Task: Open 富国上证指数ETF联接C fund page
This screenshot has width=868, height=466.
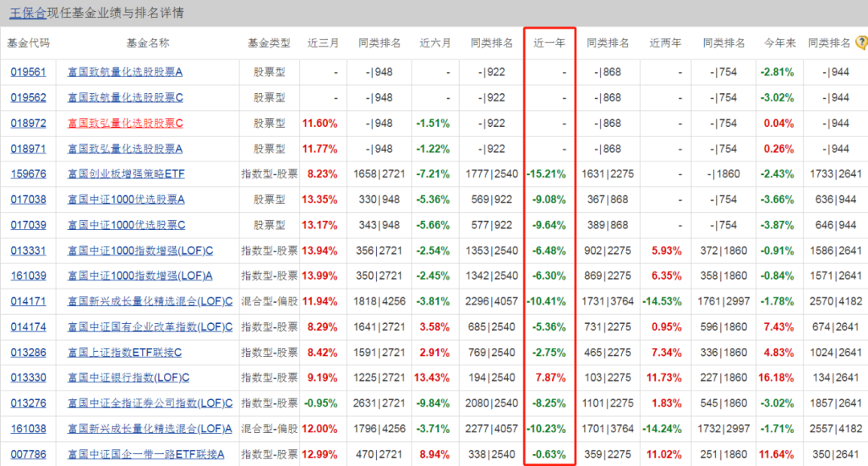Action: (125, 352)
